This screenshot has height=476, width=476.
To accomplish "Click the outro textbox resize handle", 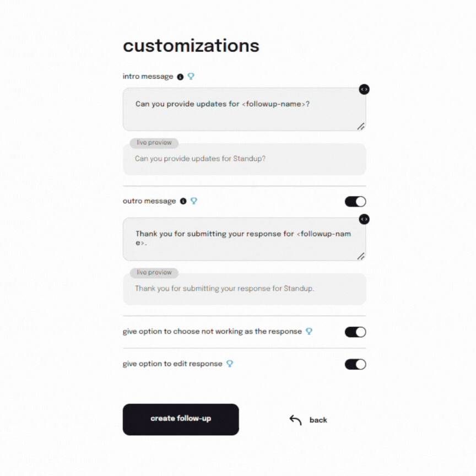I will 361,256.
